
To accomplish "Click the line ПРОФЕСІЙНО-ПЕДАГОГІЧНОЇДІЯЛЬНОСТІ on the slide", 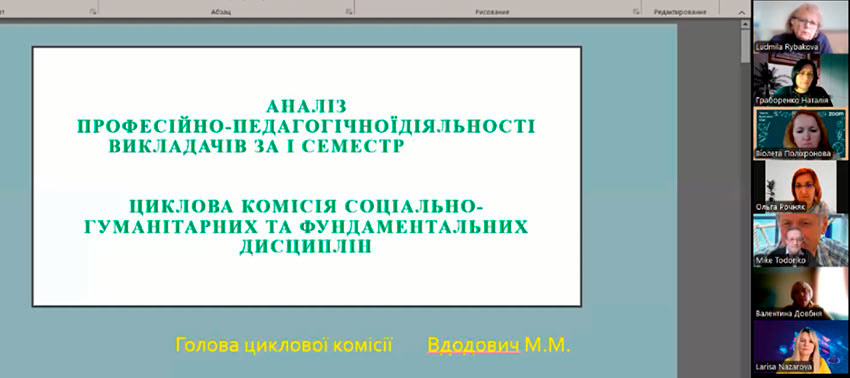I will 306,126.
